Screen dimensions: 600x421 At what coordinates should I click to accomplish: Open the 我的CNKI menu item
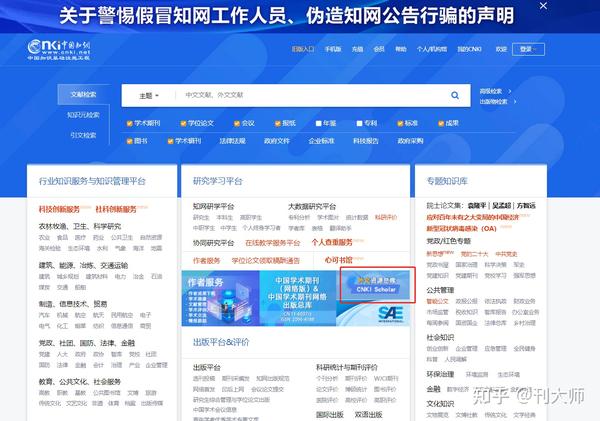(470, 49)
